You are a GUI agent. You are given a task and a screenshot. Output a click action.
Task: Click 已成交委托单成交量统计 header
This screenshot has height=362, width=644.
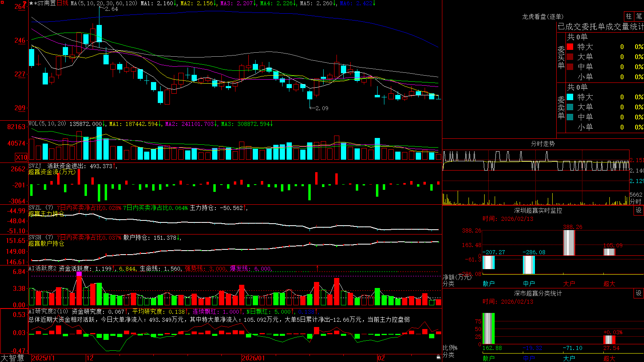click(601, 27)
